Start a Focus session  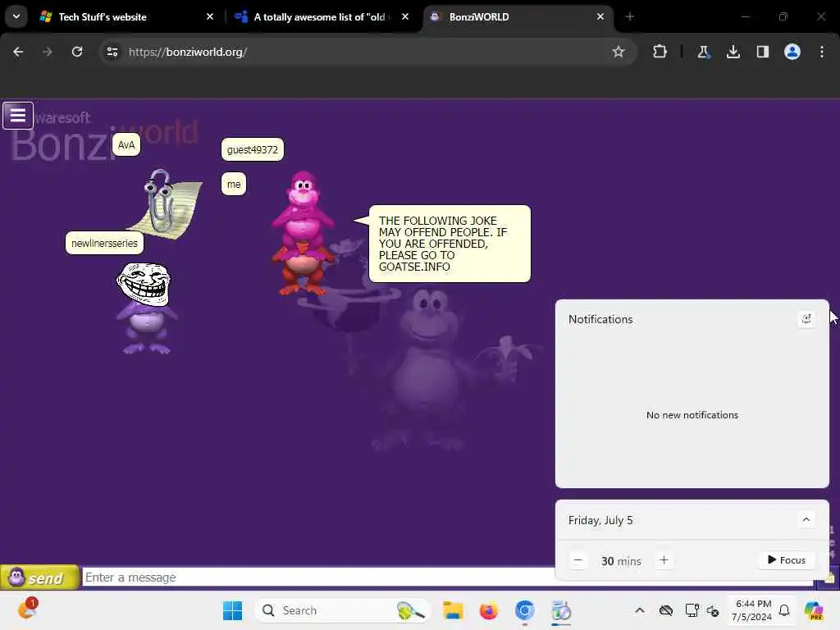[x=787, y=559]
